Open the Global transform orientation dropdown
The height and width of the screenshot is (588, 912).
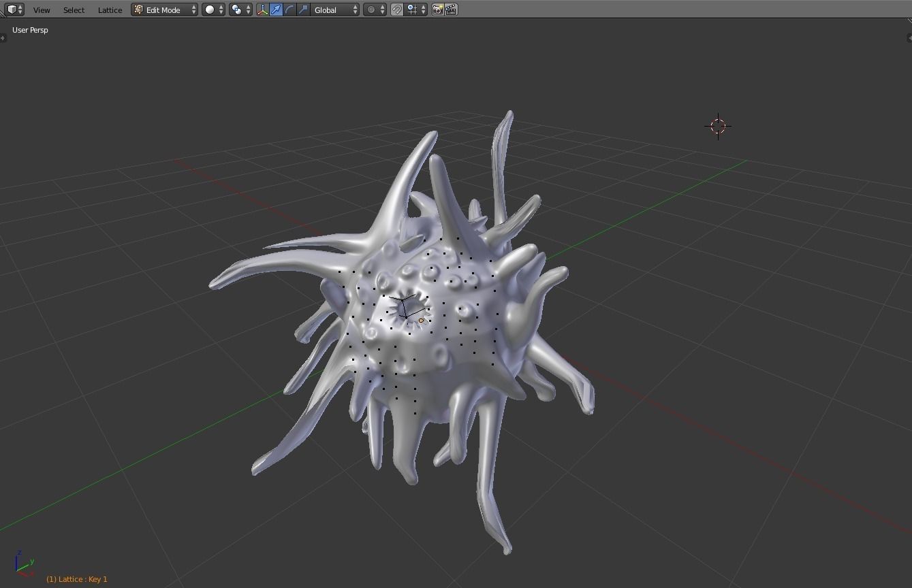[335, 10]
